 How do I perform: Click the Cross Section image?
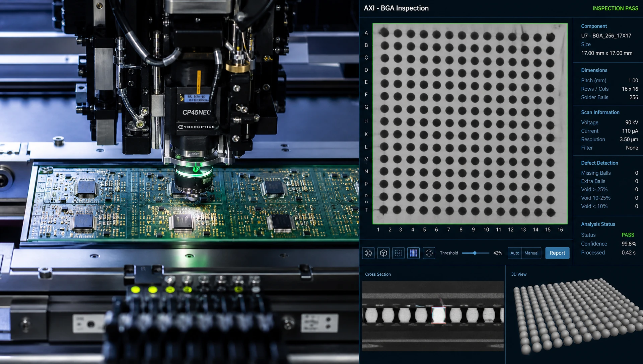[433, 316]
